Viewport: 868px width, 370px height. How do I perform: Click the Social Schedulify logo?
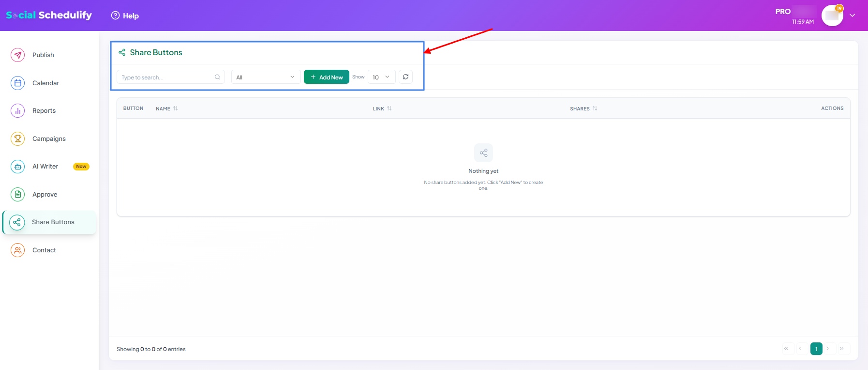(49, 15)
